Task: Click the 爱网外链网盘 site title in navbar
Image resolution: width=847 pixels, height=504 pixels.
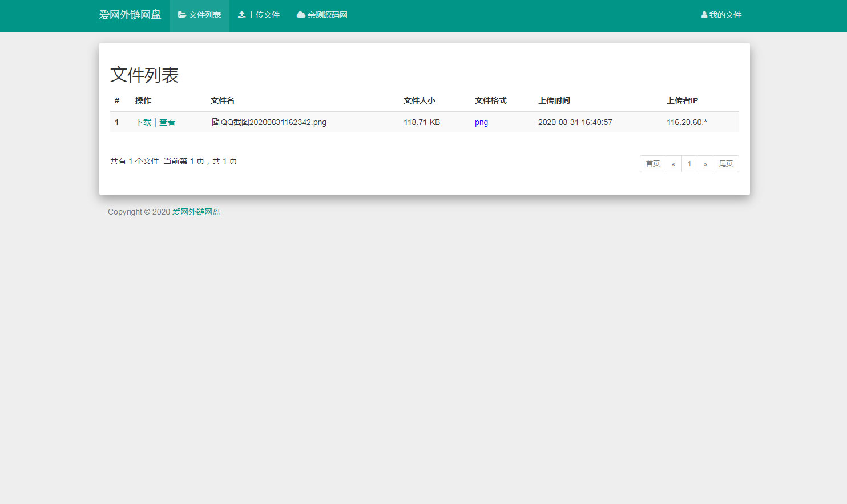Action: tap(131, 15)
